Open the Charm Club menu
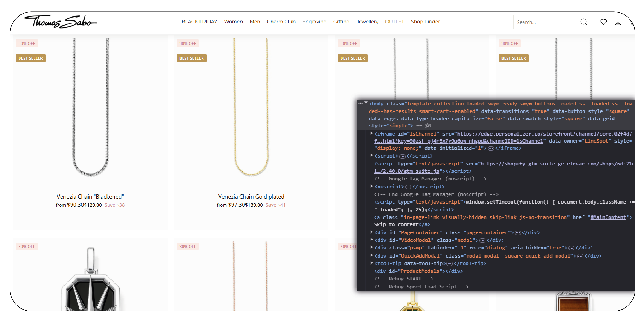Image resolution: width=644 pixels, height=319 pixels. (281, 21)
